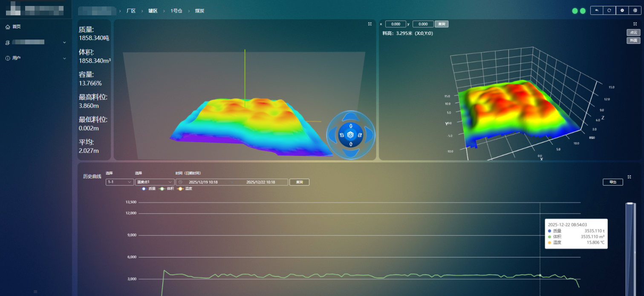
Task: Click the blurred first breadcrumb item
Action: click(97, 11)
